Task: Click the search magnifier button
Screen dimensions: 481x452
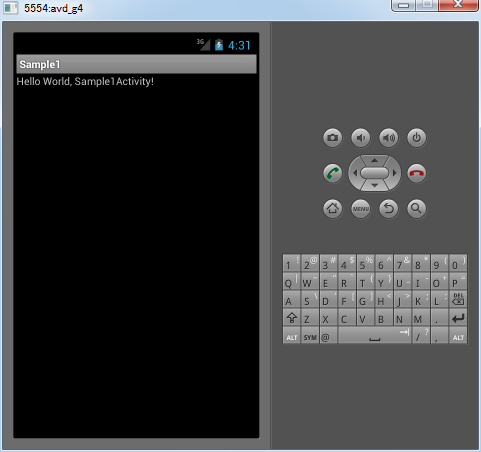Action: [416, 209]
